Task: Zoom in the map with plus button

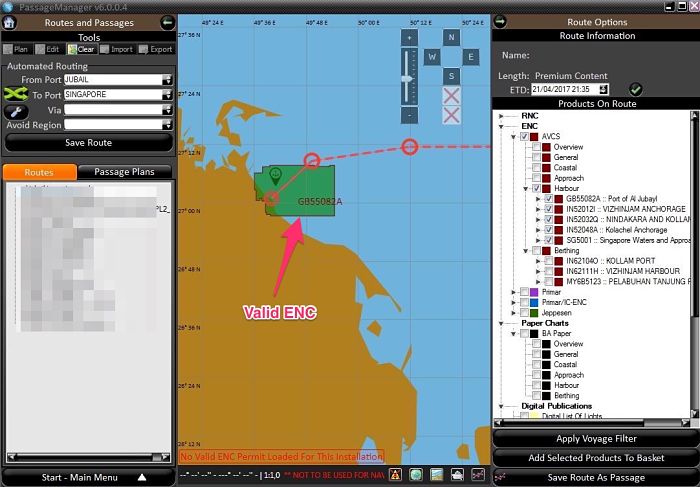Action: pos(408,37)
